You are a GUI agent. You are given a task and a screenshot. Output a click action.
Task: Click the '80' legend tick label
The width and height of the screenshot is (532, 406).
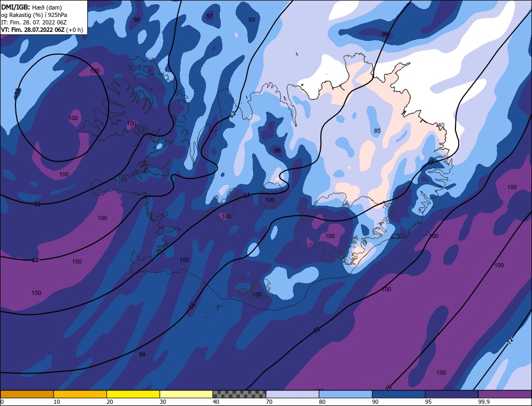point(322,402)
